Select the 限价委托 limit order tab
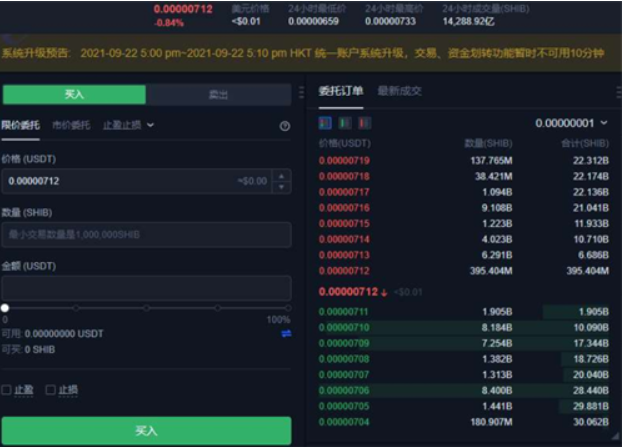Image resolution: width=623 pixels, height=447 pixels. [21, 125]
